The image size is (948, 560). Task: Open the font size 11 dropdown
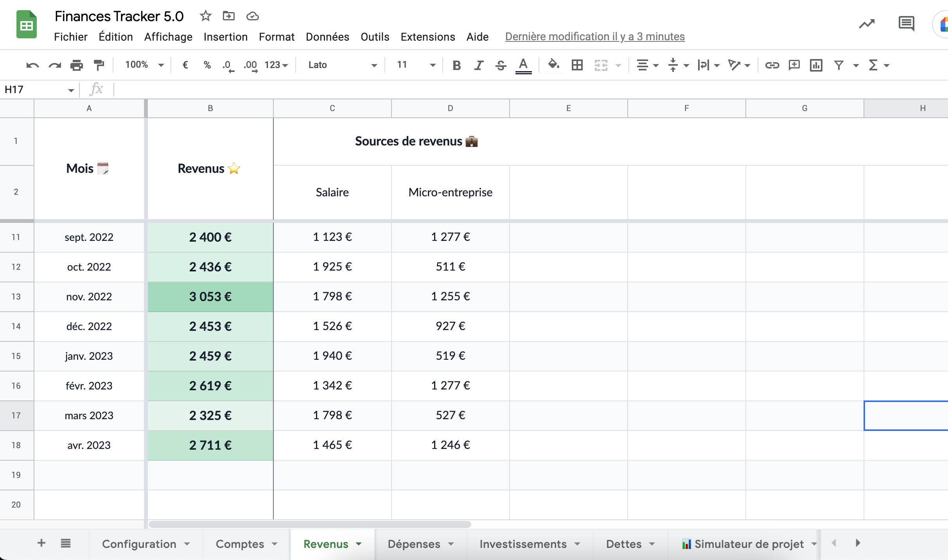click(416, 65)
